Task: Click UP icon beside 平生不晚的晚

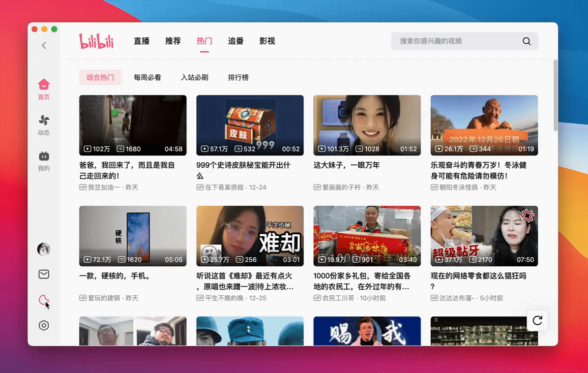Action: pos(200,298)
